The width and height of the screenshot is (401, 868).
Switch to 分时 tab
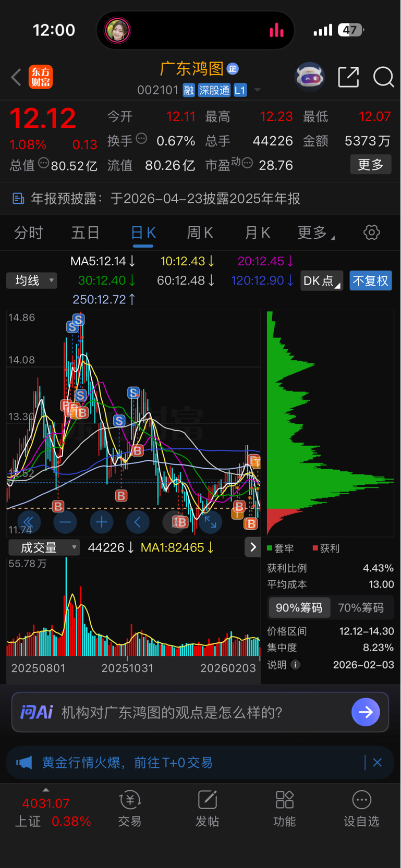(29, 233)
